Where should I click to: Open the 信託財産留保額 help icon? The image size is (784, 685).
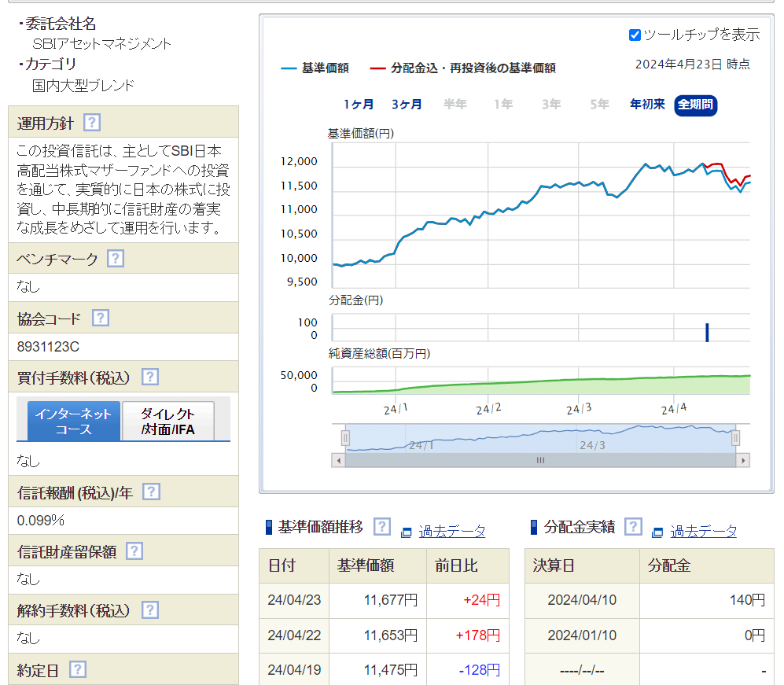click(134, 551)
